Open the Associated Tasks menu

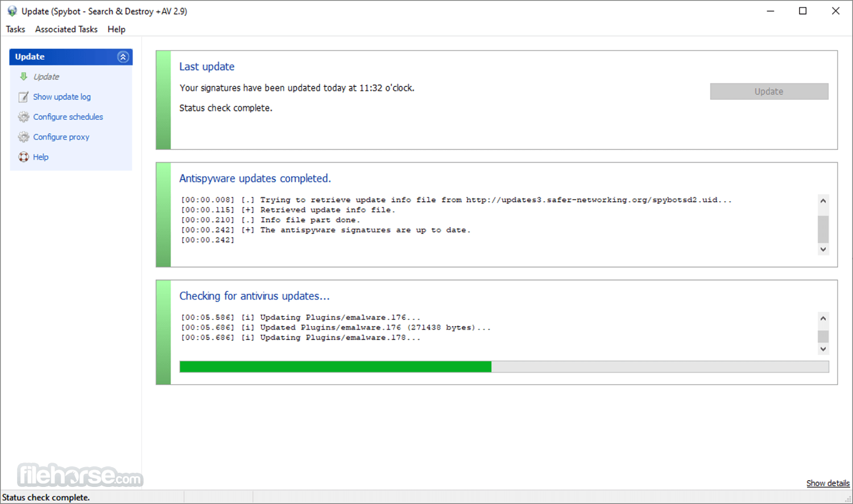(x=66, y=30)
